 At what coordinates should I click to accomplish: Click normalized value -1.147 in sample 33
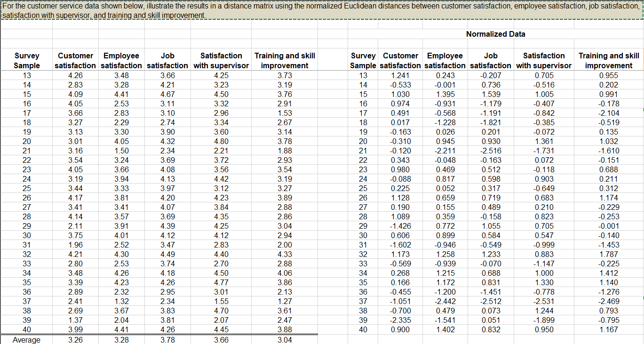click(544, 264)
